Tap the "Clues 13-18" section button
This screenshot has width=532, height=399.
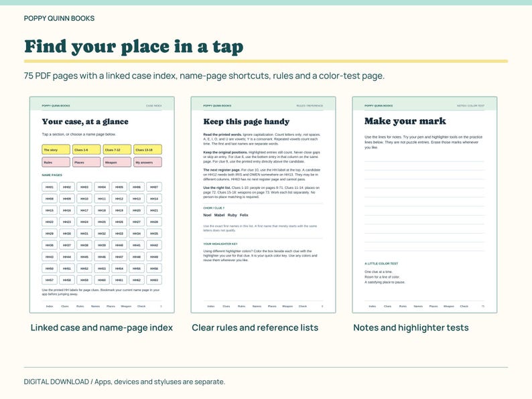(147, 149)
